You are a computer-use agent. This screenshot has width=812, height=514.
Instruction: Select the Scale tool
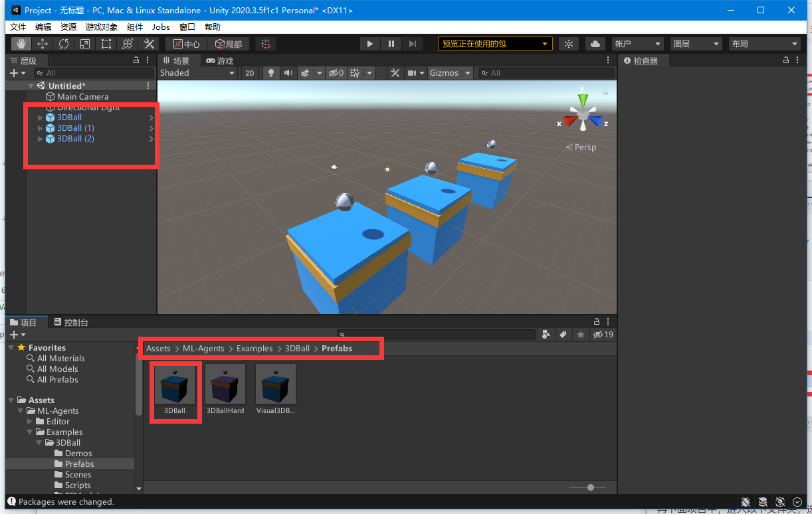pyautogui.click(x=84, y=43)
